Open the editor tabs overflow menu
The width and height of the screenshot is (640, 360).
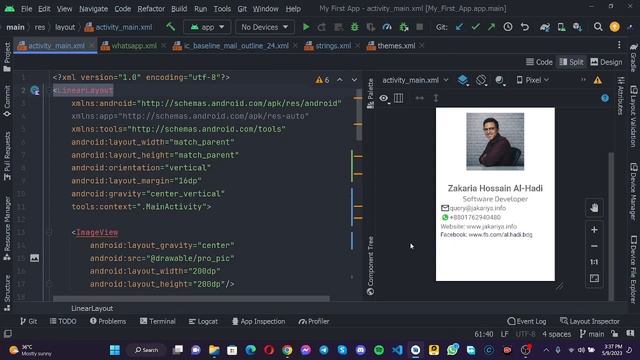(x=619, y=45)
